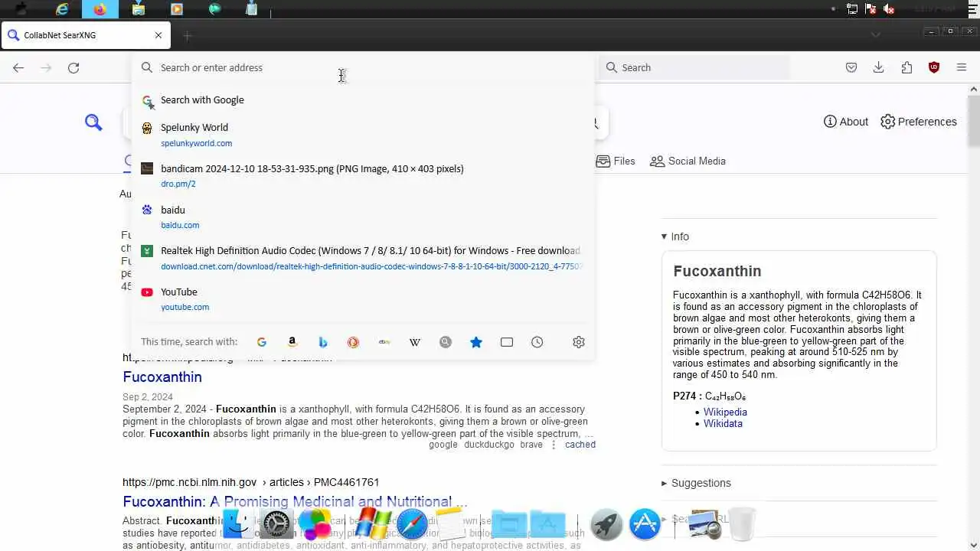Open Fucoxanthin: A Promising Medicinal result

tap(295, 502)
